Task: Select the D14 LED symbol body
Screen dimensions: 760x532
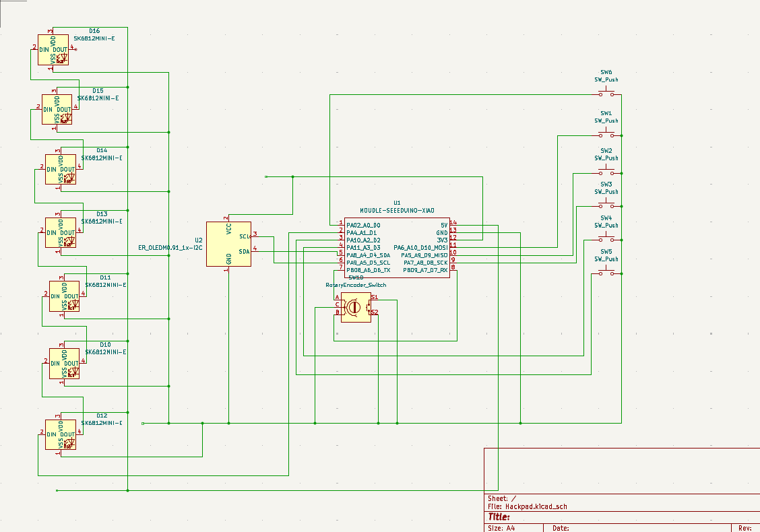Action: pos(61,169)
